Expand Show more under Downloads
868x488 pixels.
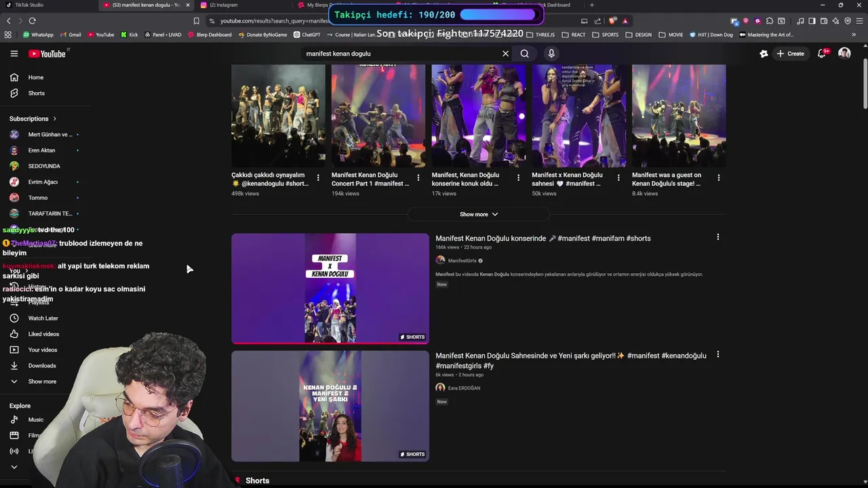point(42,382)
